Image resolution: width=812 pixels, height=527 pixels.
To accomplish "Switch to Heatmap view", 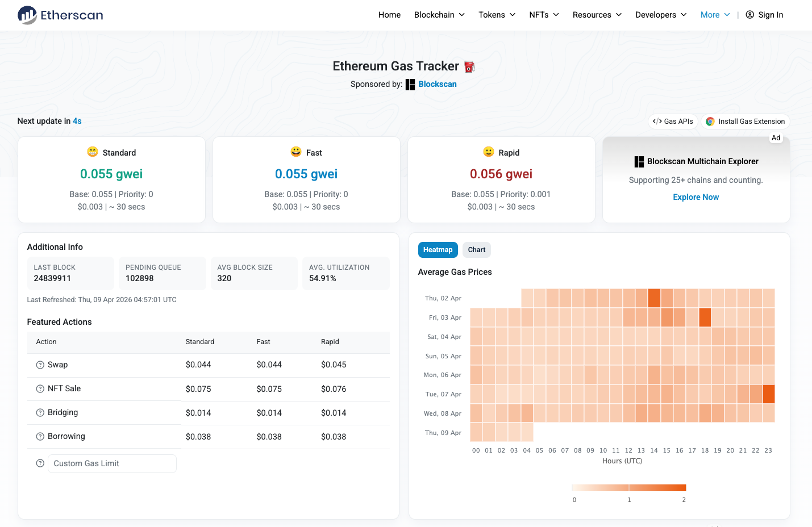I will tap(438, 250).
